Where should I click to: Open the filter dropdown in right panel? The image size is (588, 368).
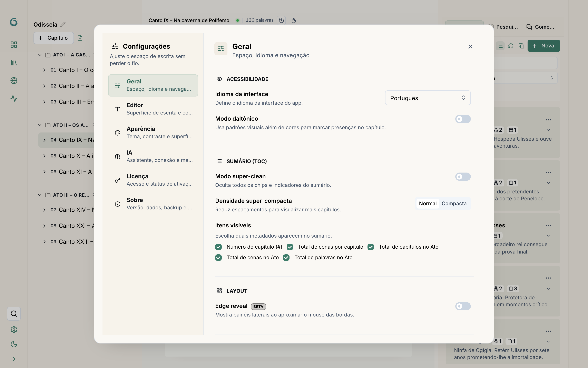pos(526,78)
